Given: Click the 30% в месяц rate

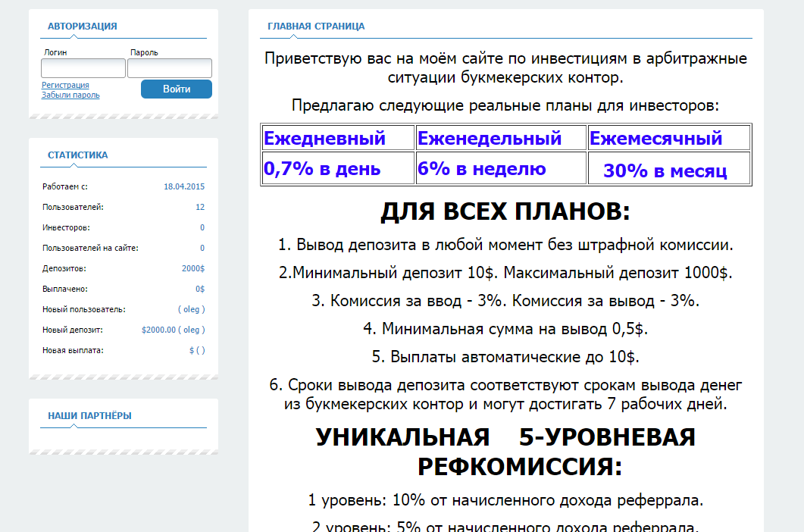Looking at the screenshot, I should 665,171.
